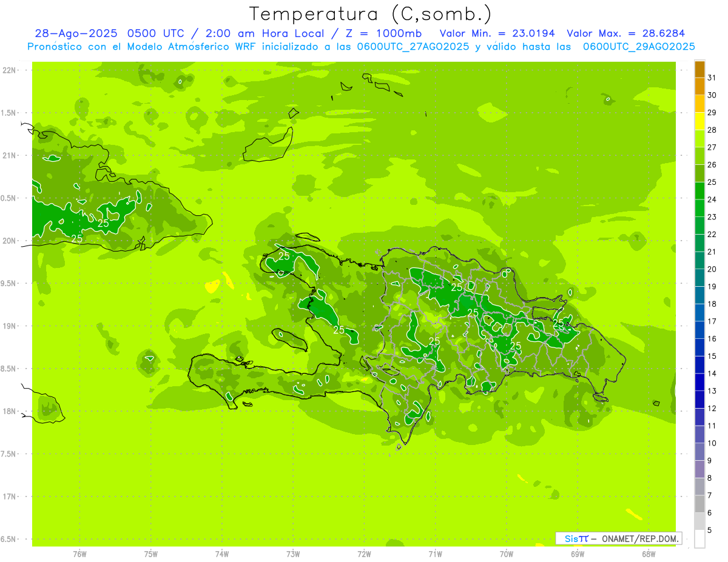Click the gray swatch between 6 and 7
The image size is (728, 562).
click(699, 504)
